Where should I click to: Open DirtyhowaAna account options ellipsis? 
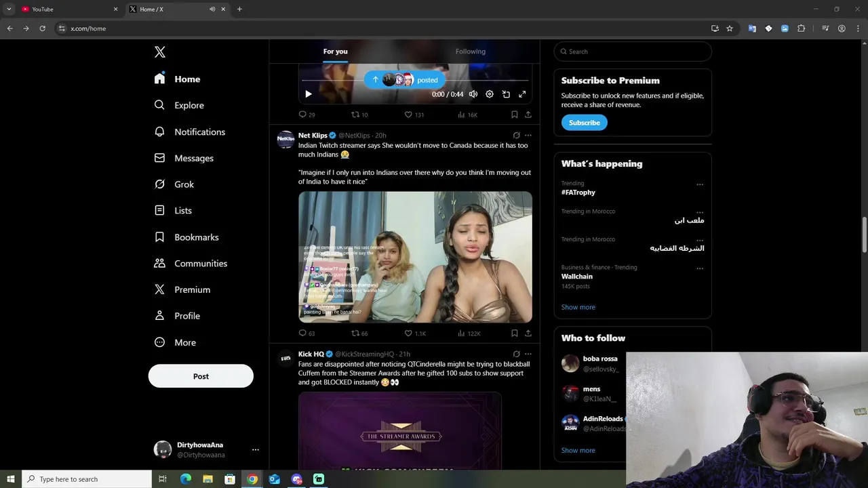click(256, 449)
